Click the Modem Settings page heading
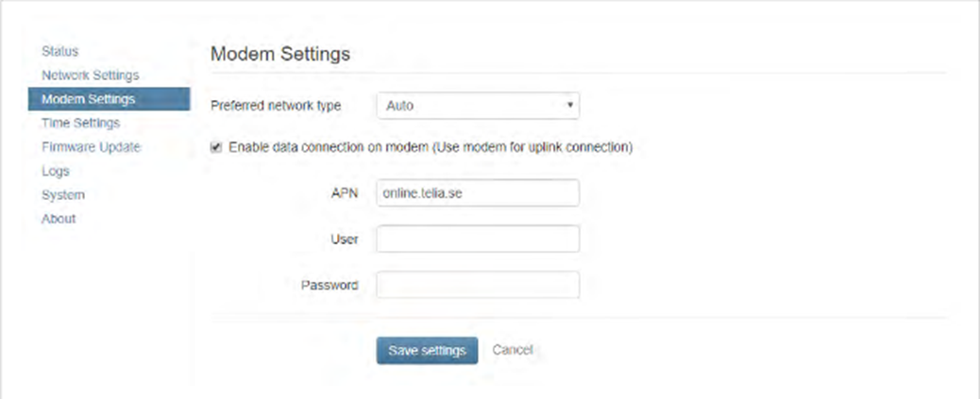The height and width of the screenshot is (399, 980). [x=280, y=55]
